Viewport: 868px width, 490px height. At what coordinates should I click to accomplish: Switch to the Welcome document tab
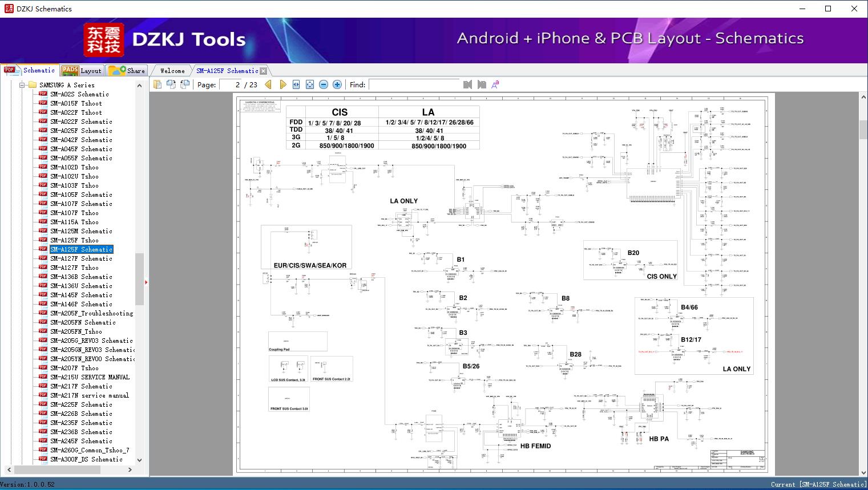[x=172, y=71]
